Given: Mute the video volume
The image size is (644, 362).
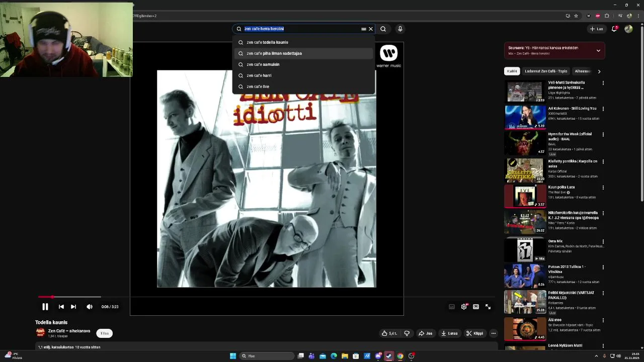Looking at the screenshot, I should [x=90, y=307].
